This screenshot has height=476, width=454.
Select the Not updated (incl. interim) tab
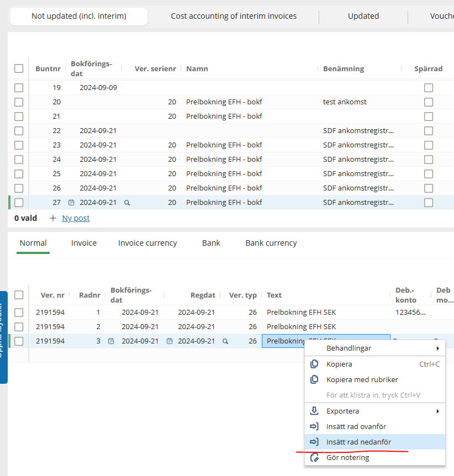(78, 16)
